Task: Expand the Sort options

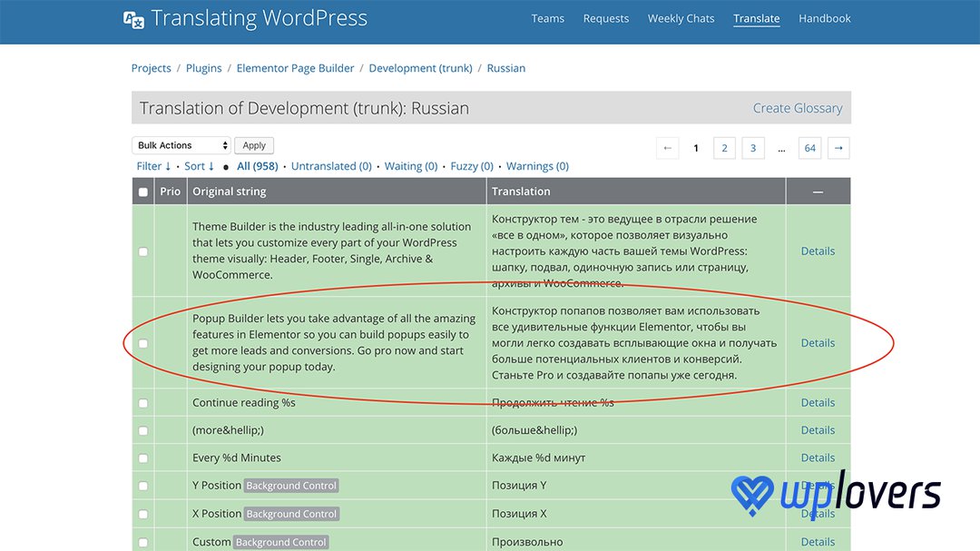Action: [x=199, y=166]
